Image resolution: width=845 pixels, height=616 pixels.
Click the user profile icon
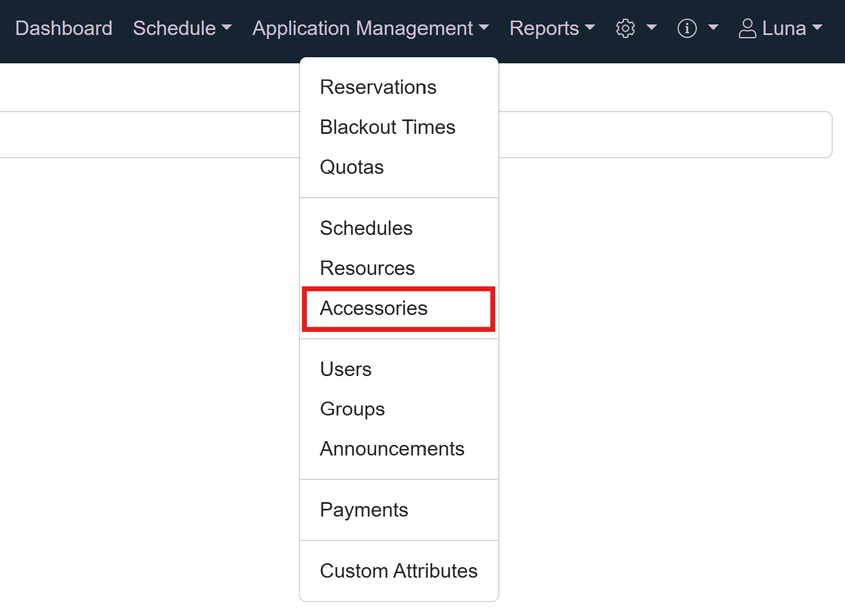747,28
